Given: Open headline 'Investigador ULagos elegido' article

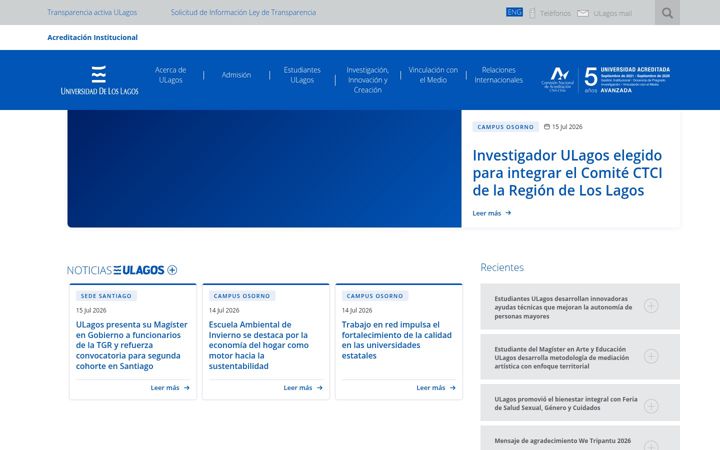Looking at the screenshot, I should coord(567,173).
